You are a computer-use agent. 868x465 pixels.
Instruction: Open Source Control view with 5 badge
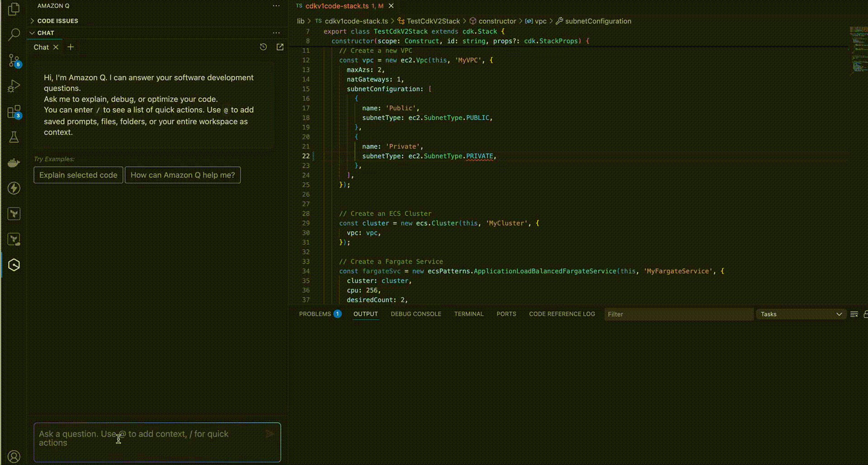(14, 60)
